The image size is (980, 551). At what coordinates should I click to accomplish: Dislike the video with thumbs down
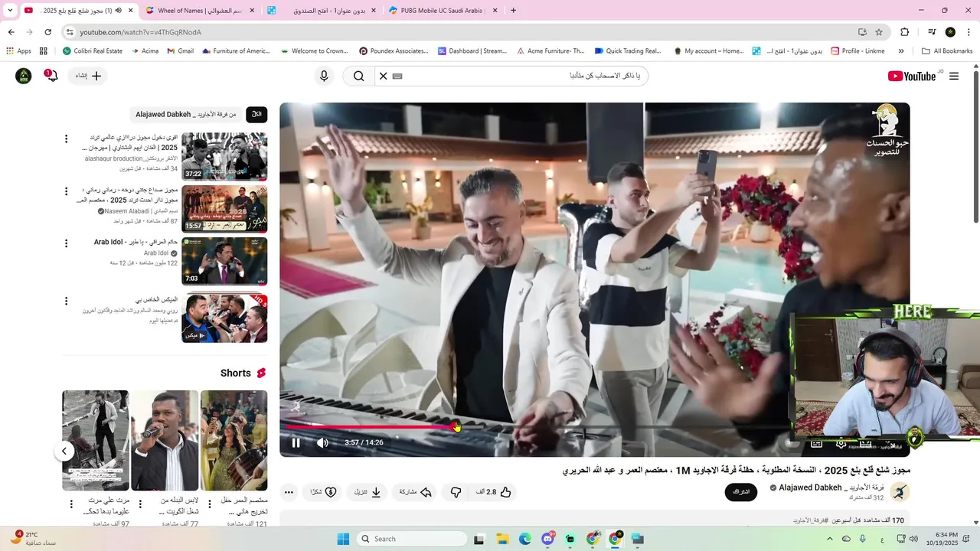456,492
